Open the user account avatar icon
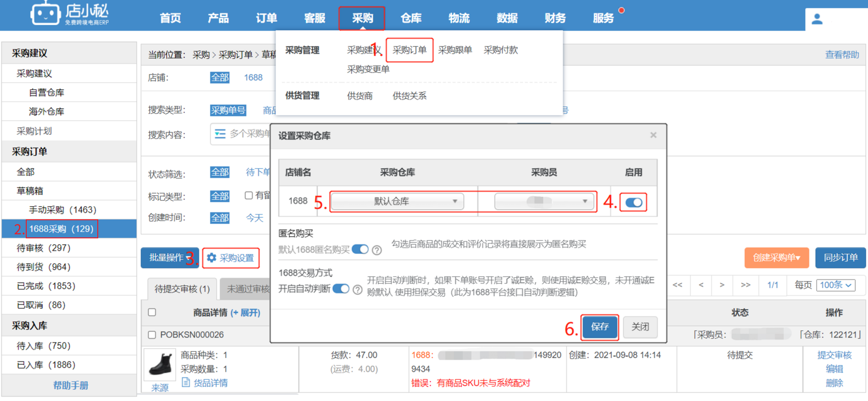Image resolution: width=868 pixels, height=401 pixels. (x=817, y=19)
